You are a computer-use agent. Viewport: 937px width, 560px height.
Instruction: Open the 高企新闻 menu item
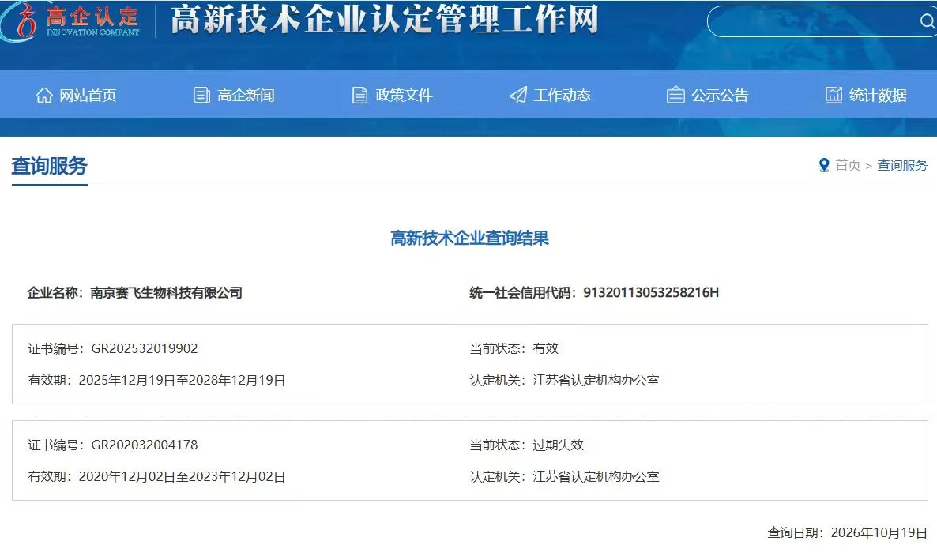point(246,96)
